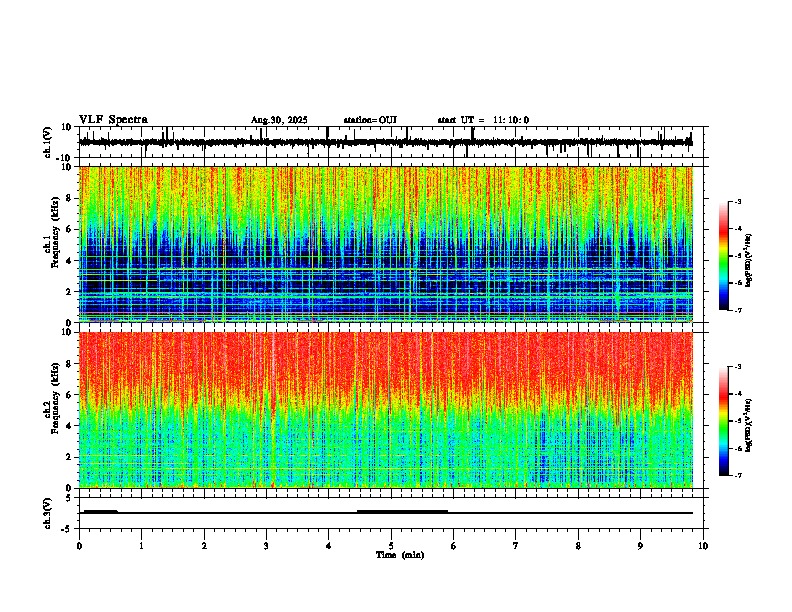Click the -3 tick on ch.2 color bar

(x=737, y=367)
